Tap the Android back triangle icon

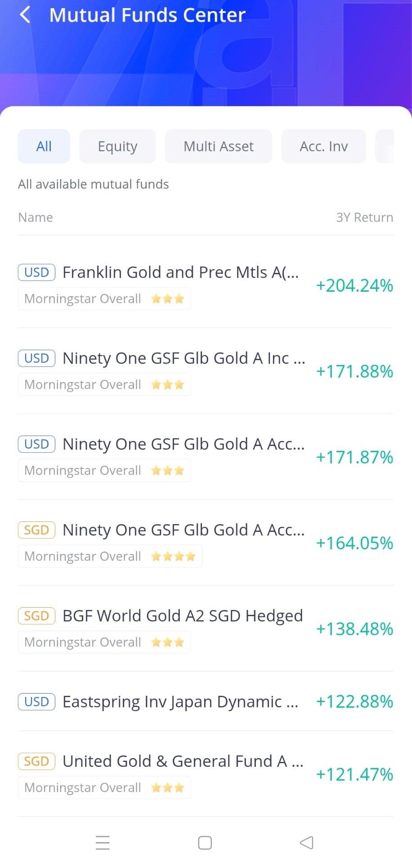(307, 843)
